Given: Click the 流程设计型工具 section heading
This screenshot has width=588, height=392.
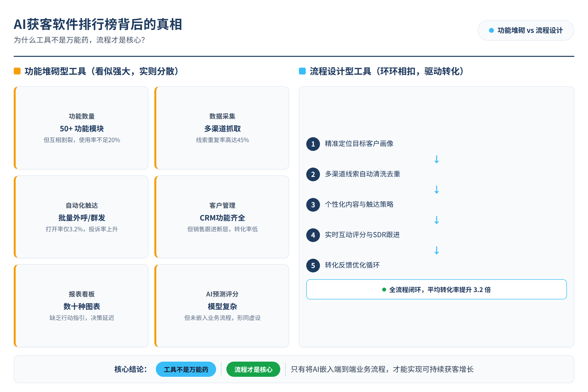Looking at the screenshot, I should pos(387,71).
